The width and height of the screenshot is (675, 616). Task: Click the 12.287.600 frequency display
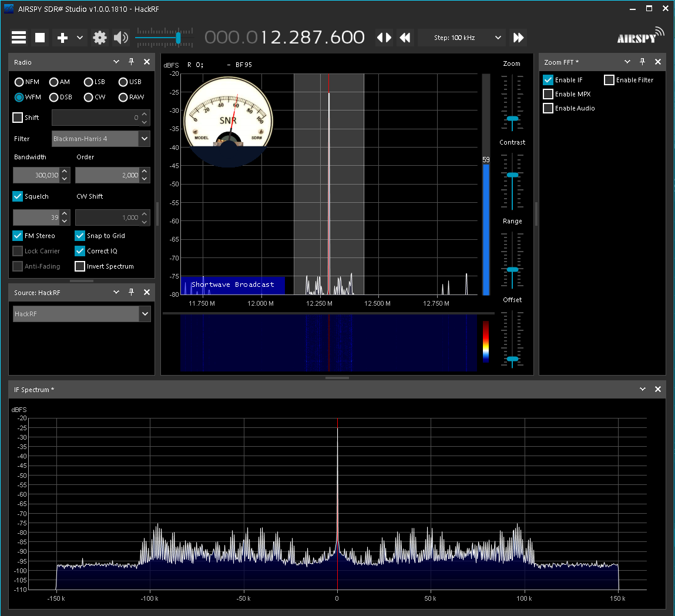click(x=284, y=38)
